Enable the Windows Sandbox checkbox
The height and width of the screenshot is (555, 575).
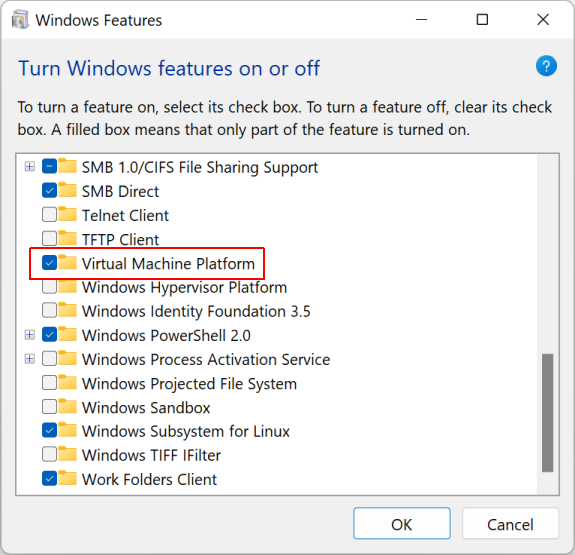click(x=49, y=407)
